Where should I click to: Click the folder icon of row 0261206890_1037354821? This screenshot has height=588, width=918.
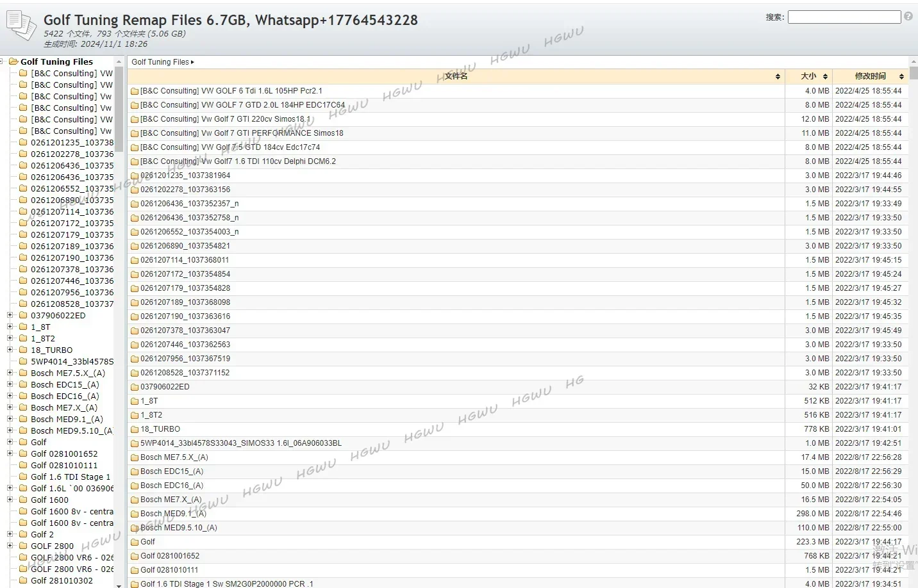(135, 246)
